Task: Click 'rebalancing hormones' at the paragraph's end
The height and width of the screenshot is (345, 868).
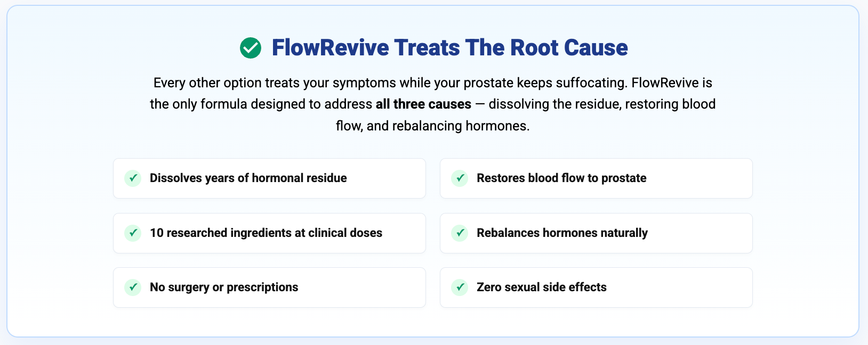Action: click(x=460, y=126)
